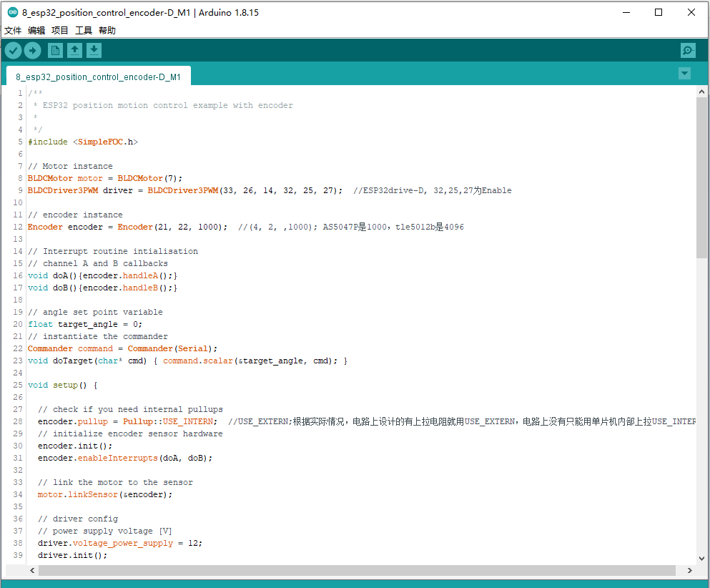Click the Upload (arrow) button
The height and width of the screenshot is (588, 710).
coord(33,50)
